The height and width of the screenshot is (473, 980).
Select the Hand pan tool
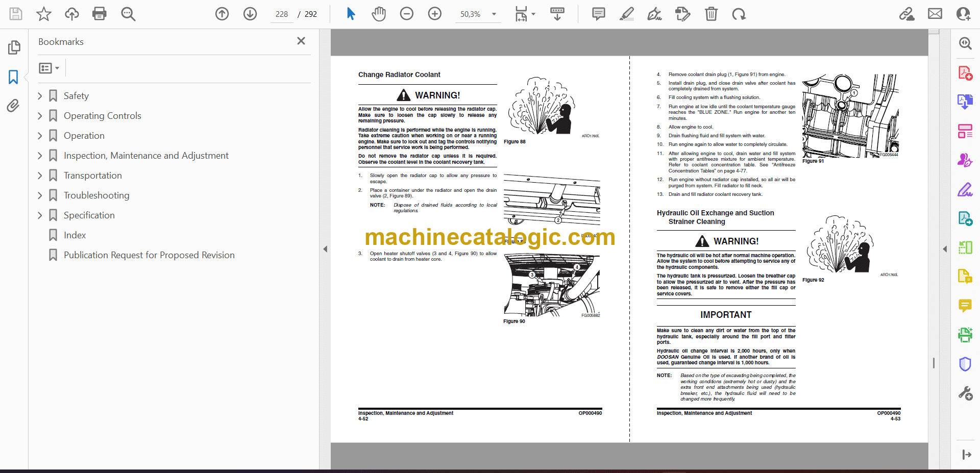(378, 14)
